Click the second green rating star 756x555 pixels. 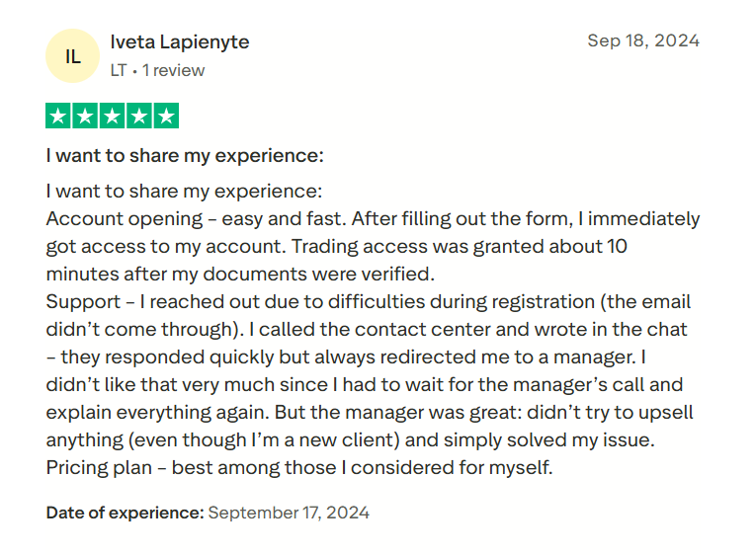tap(85, 117)
